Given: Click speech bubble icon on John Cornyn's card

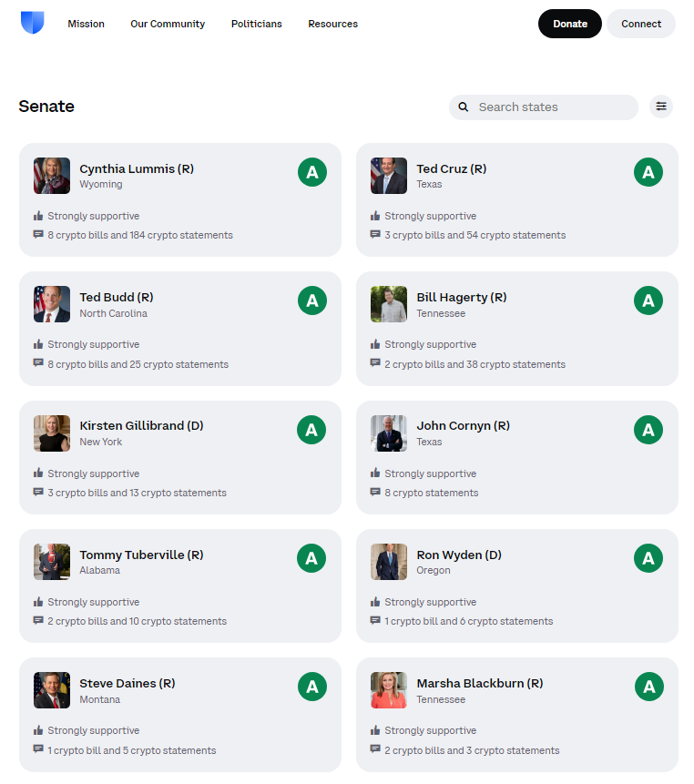Looking at the screenshot, I should click(375, 493).
